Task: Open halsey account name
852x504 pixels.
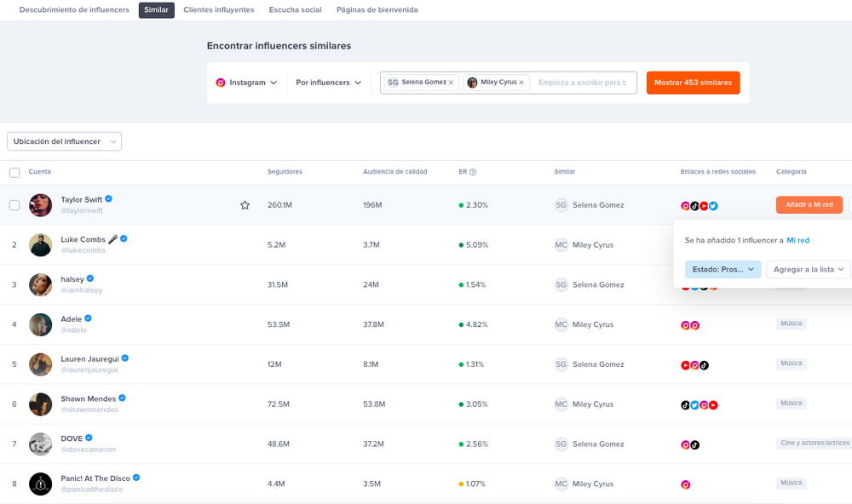Action: [x=72, y=279]
